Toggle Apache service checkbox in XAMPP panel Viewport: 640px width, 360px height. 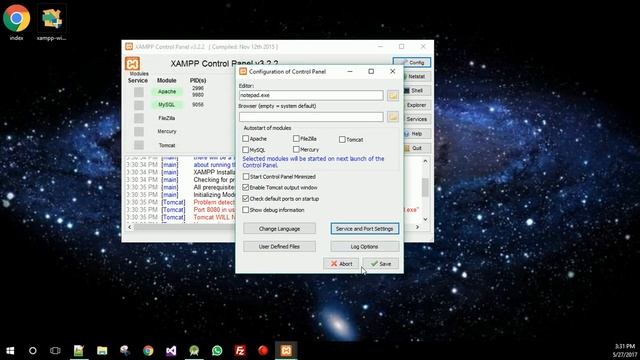click(x=139, y=92)
